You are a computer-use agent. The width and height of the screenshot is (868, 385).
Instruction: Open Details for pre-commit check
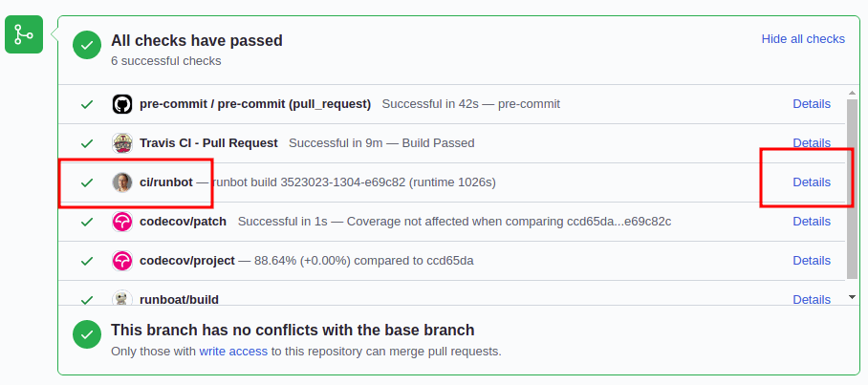(x=812, y=103)
